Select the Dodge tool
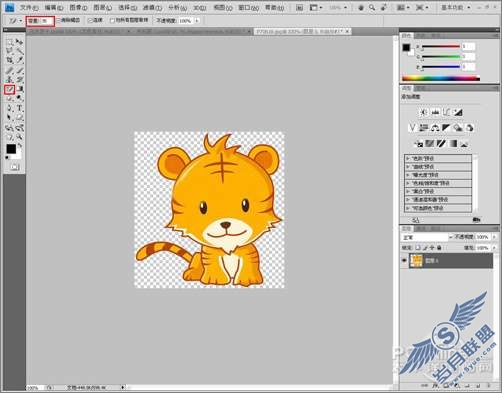The height and width of the screenshot is (393, 502). click(19, 98)
